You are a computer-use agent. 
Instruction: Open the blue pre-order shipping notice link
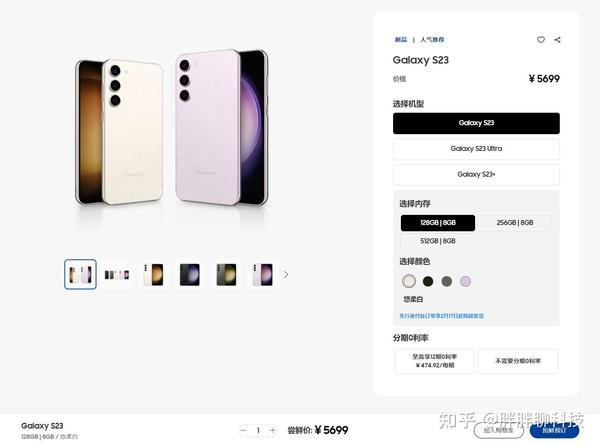pyautogui.click(x=442, y=316)
